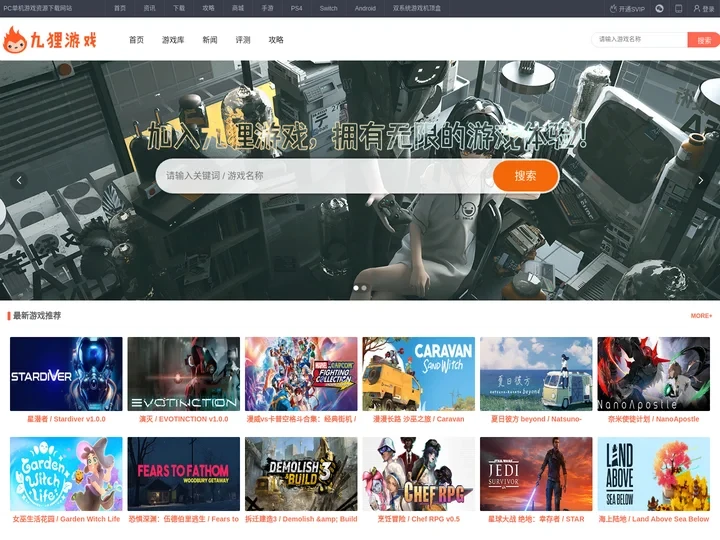The image size is (720, 540).
Task: Click the 海上陆地 / Land Above Sea Below title
Action: click(x=654, y=519)
